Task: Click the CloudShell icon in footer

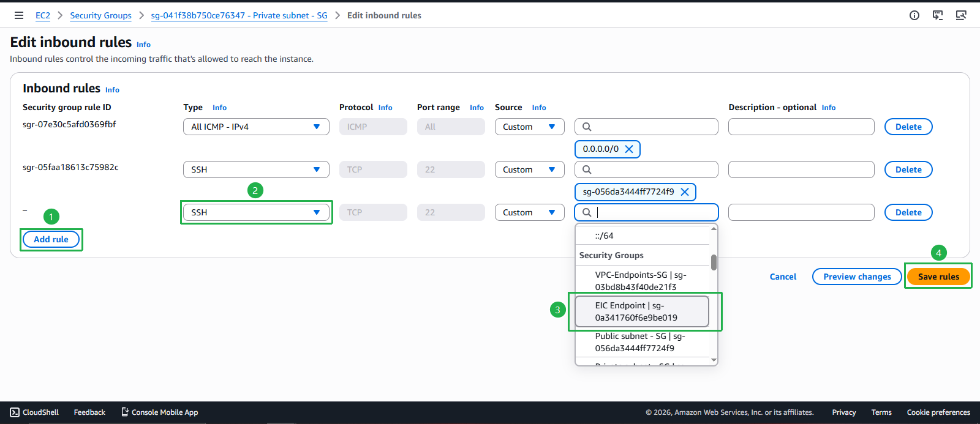Action: [15, 412]
